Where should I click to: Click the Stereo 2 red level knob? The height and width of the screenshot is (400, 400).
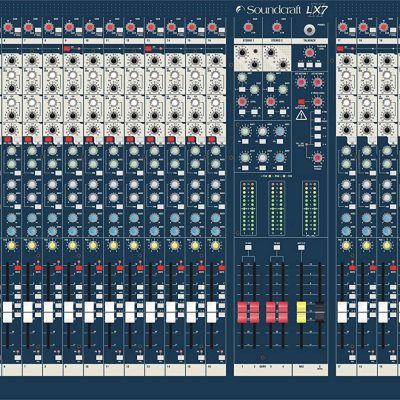[271, 102]
